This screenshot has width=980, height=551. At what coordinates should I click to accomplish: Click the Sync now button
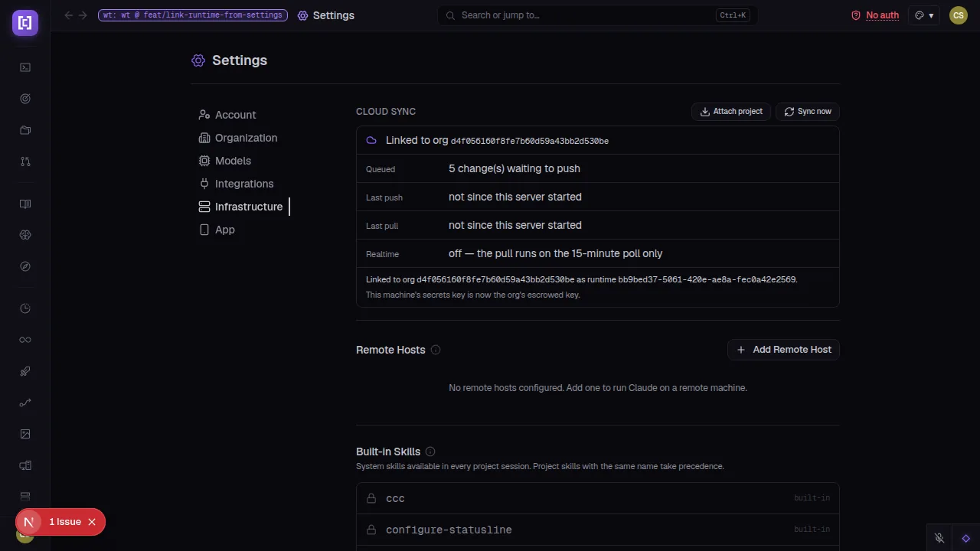(808, 112)
